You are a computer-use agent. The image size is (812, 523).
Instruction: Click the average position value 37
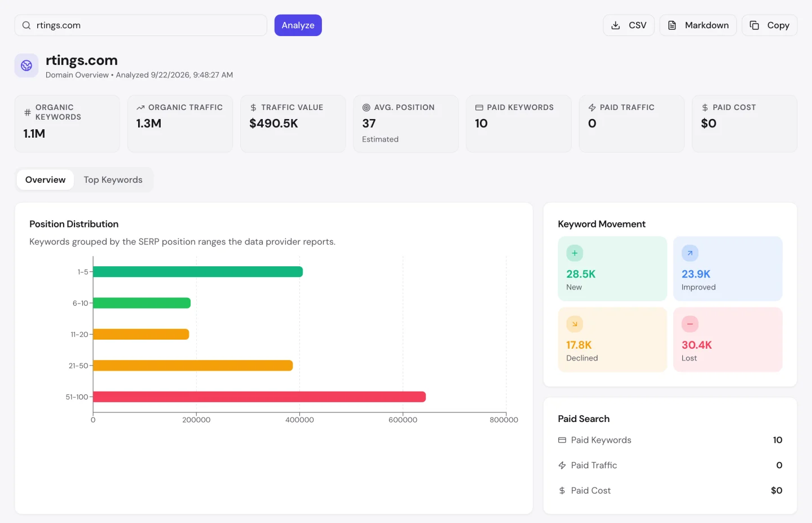coord(369,124)
